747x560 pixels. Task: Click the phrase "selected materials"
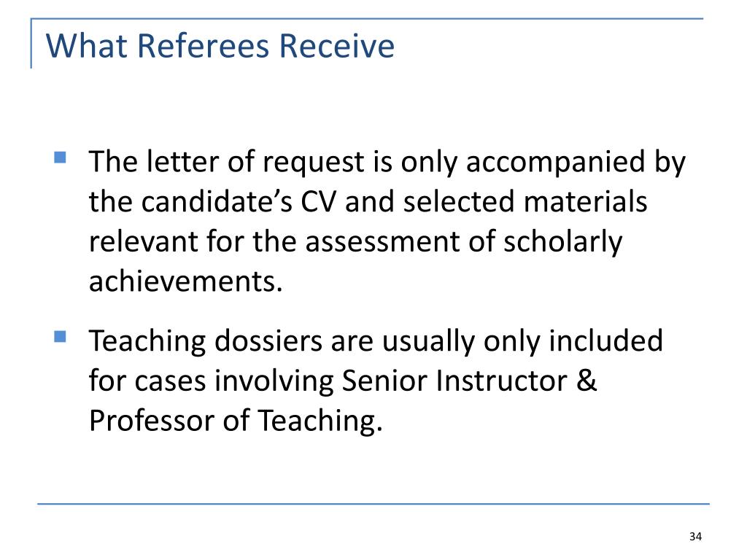point(525,201)
